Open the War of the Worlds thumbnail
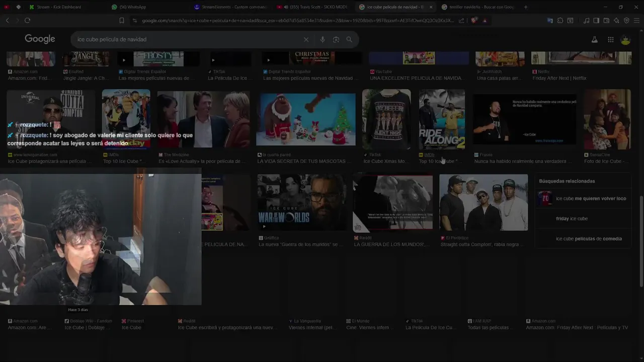 pos(301,202)
